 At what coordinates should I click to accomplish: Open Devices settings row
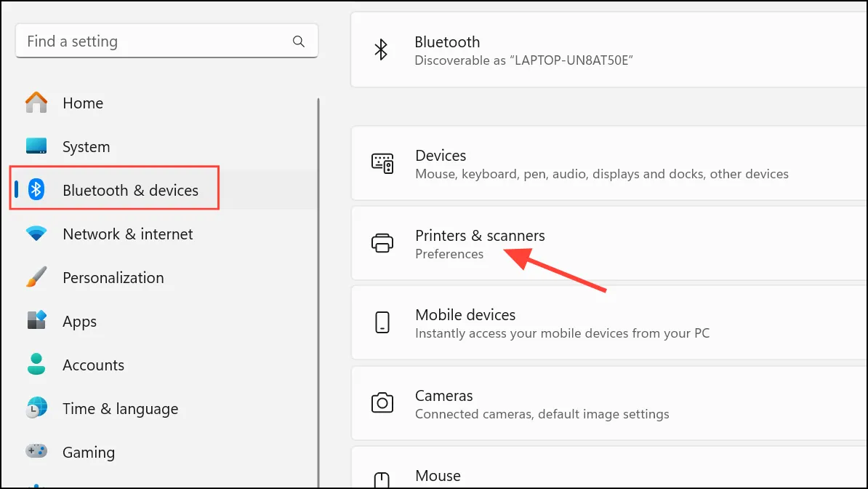tap(609, 164)
